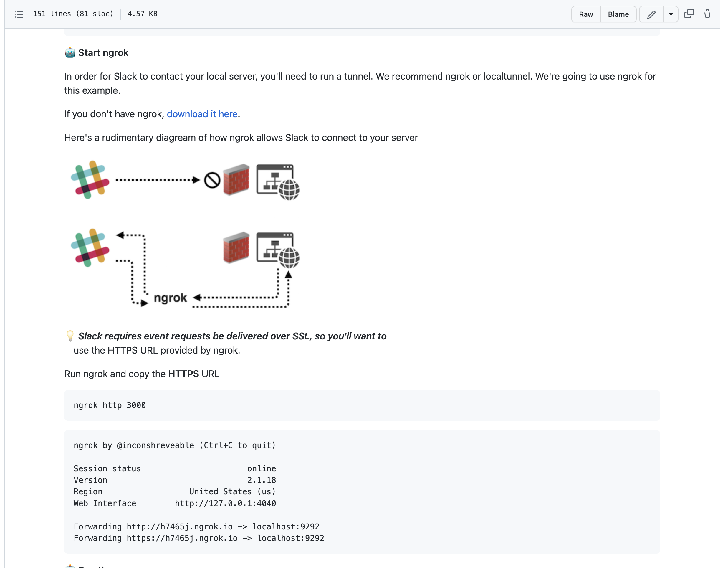Copy raw contents with the copy icon
The width and height of the screenshot is (728, 568).
click(689, 14)
